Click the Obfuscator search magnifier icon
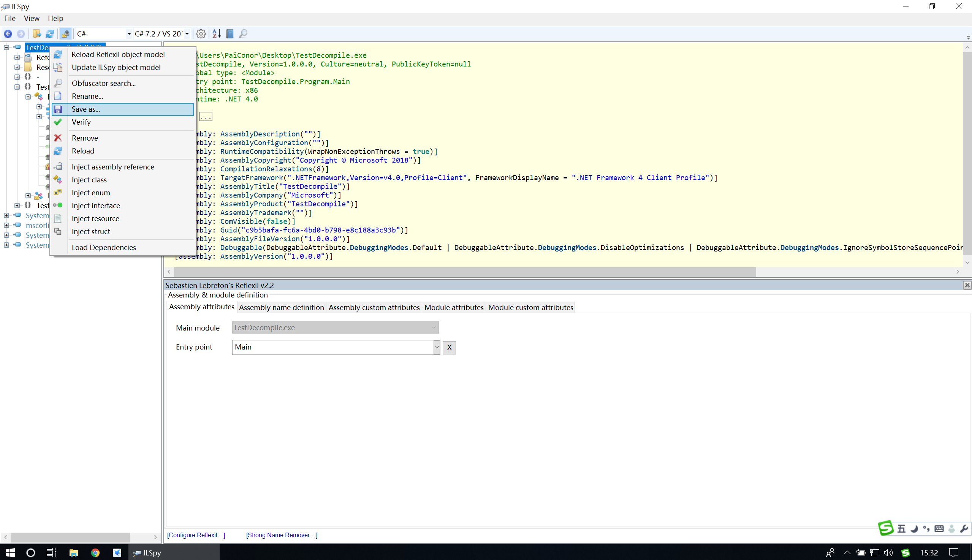The width and height of the screenshot is (972, 560). 58,83
